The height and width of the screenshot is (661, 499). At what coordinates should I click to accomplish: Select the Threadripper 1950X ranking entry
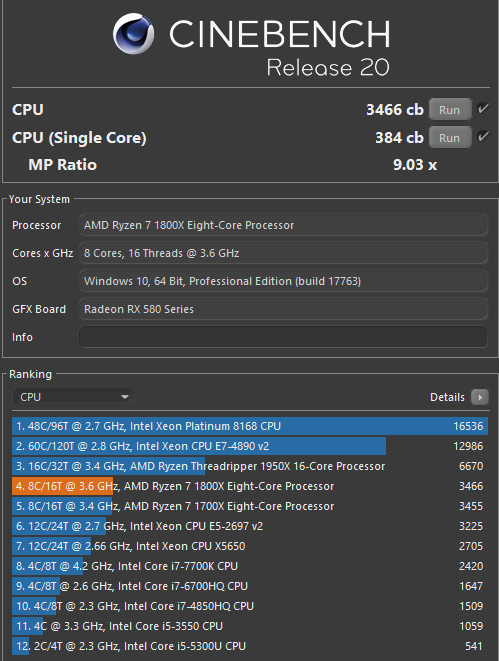pos(250,466)
